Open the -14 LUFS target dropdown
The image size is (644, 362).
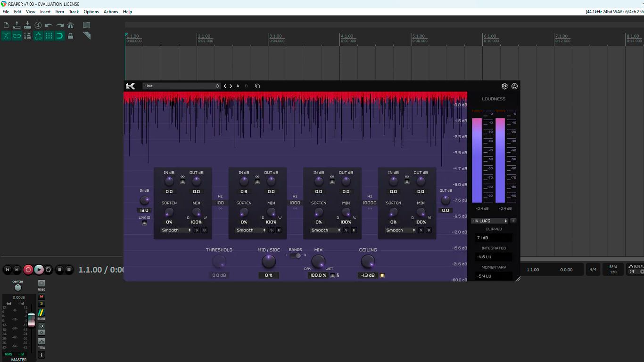tap(490, 221)
